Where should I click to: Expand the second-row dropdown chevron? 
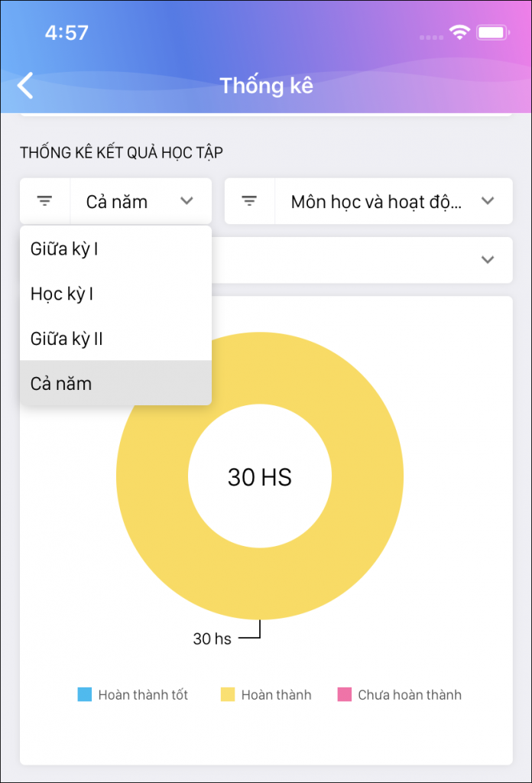pos(488,260)
